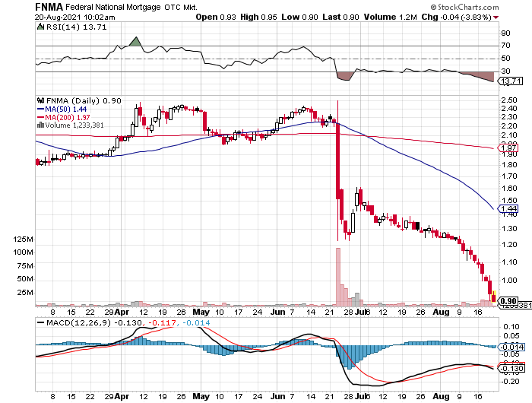Click the 90 level label on RSI axis
Image resolution: width=532 pixels, height=403 pixels.
click(505, 33)
